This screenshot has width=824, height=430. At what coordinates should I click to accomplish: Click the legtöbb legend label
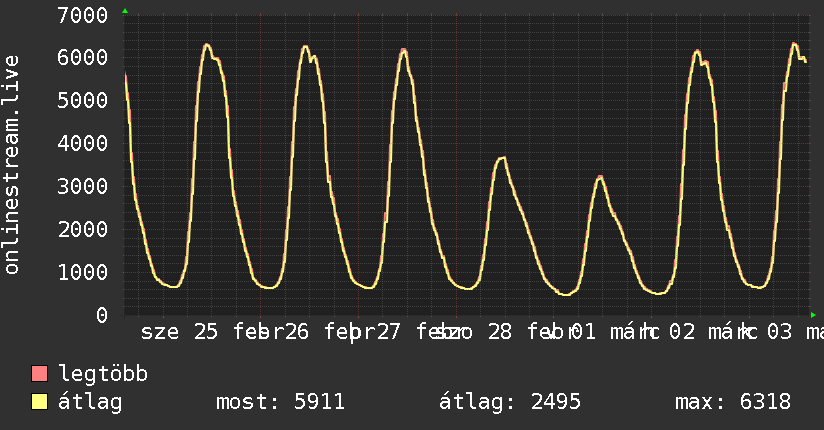point(103,374)
